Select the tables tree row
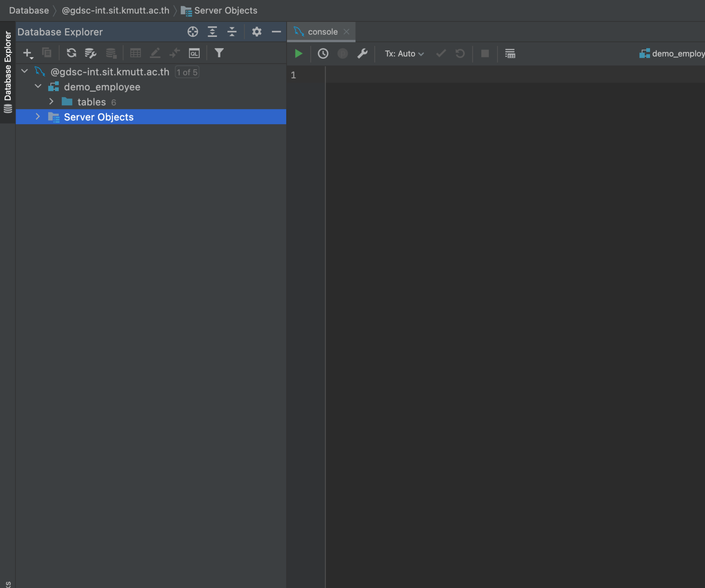Image resolution: width=705 pixels, height=588 pixels. pyautogui.click(x=151, y=102)
